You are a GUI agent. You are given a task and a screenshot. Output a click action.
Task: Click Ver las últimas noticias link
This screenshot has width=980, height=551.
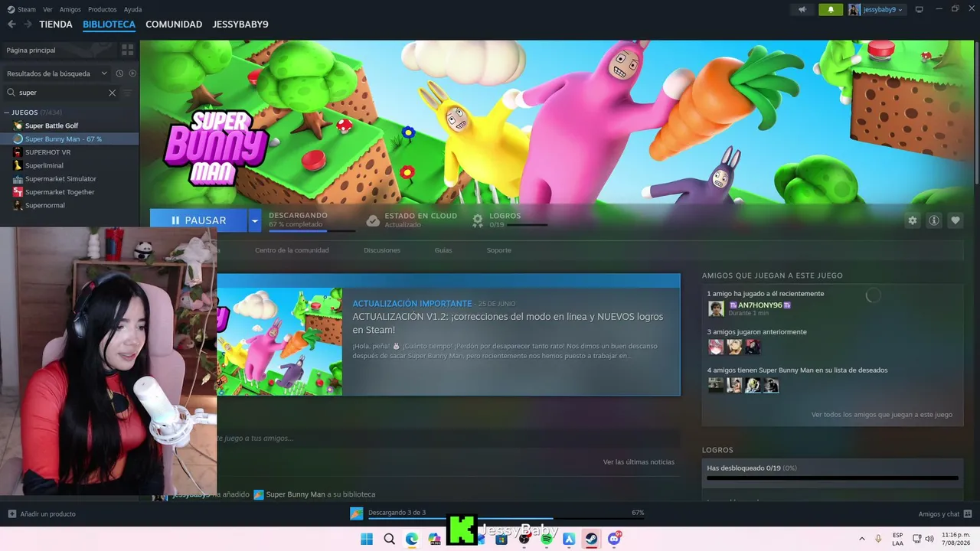(x=639, y=462)
